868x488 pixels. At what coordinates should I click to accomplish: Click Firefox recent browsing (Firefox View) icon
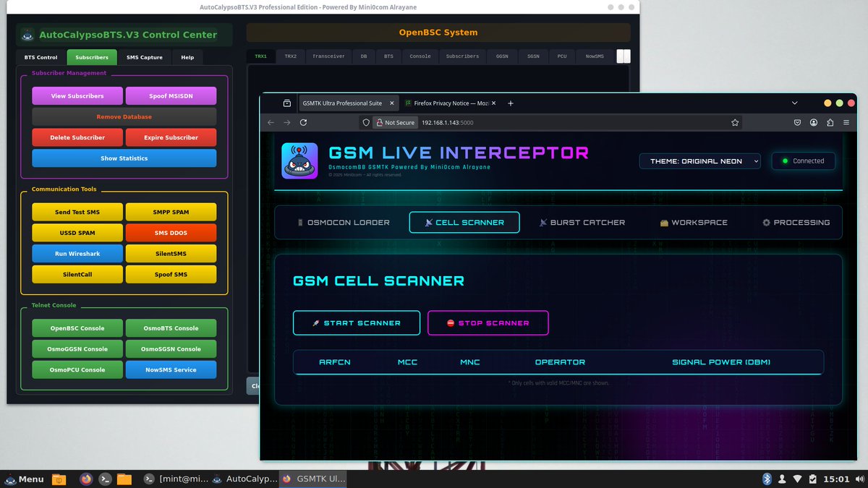click(x=287, y=103)
